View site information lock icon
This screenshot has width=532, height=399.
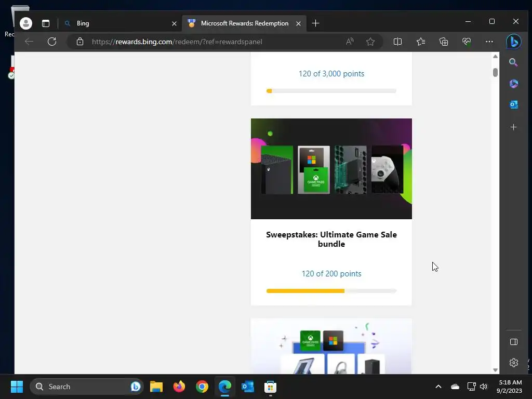pos(79,42)
